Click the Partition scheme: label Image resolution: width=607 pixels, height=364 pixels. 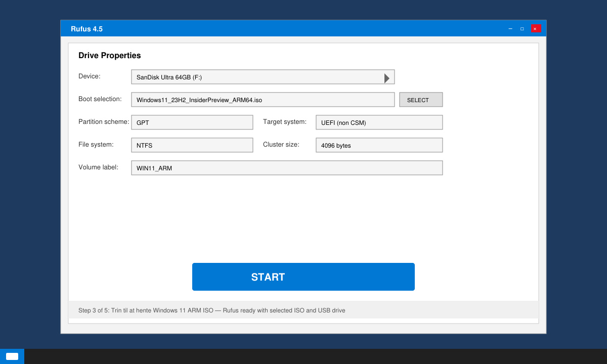tap(104, 122)
